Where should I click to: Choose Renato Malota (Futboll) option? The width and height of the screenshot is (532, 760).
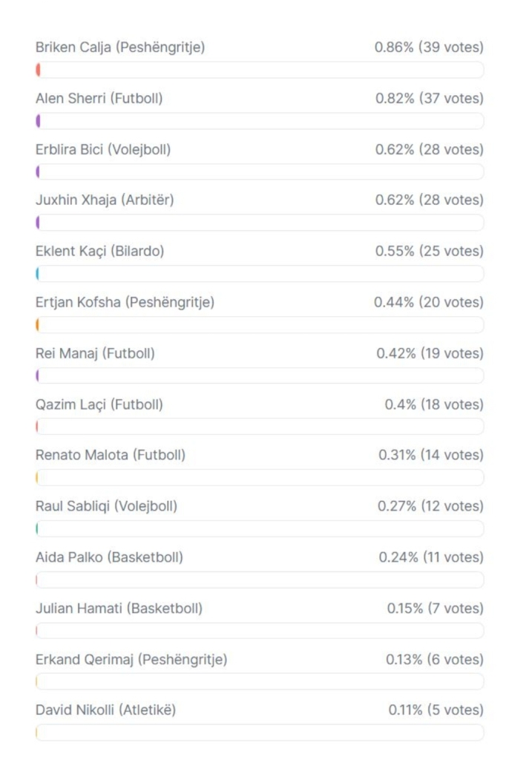(x=111, y=455)
